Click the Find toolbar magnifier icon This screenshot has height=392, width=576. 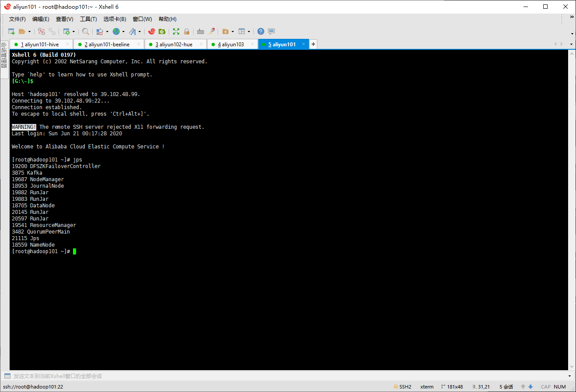click(x=86, y=31)
